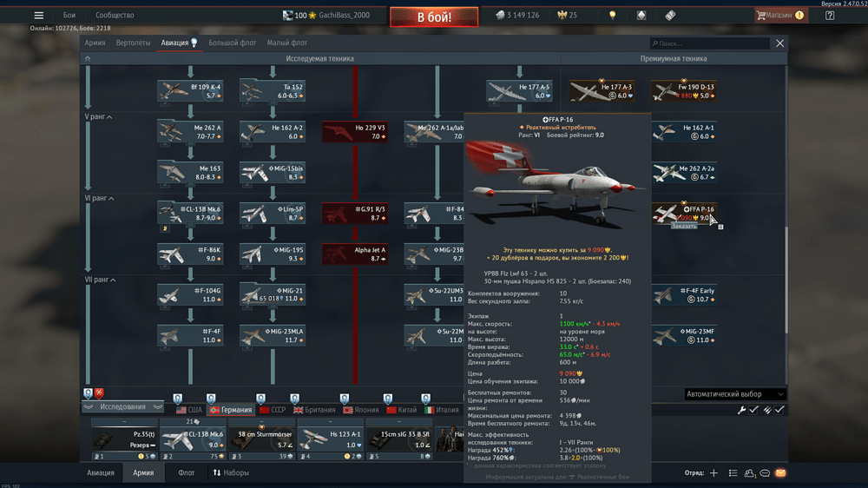Select the MiG-15bis aircraft
Viewport: 868px width, 488px height.
[x=273, y=173]
